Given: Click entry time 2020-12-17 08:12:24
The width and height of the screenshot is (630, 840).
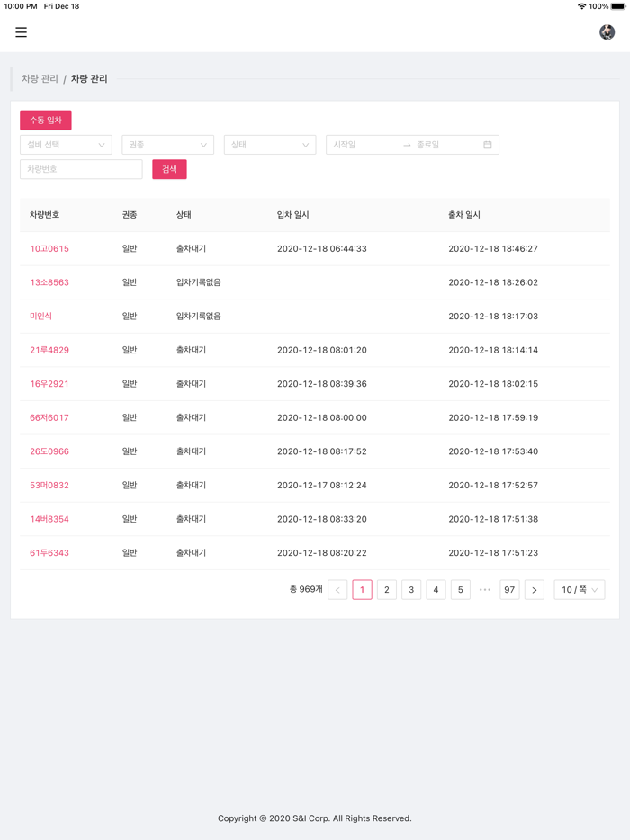Looking at the screenshot, I should pyautogui.click(x=321, y=485).
